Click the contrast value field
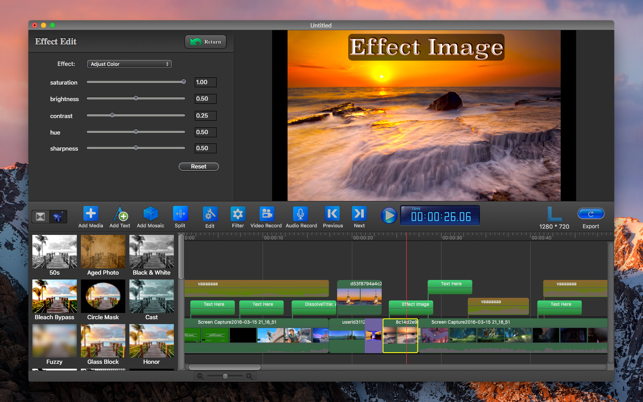 coord(203,115)
